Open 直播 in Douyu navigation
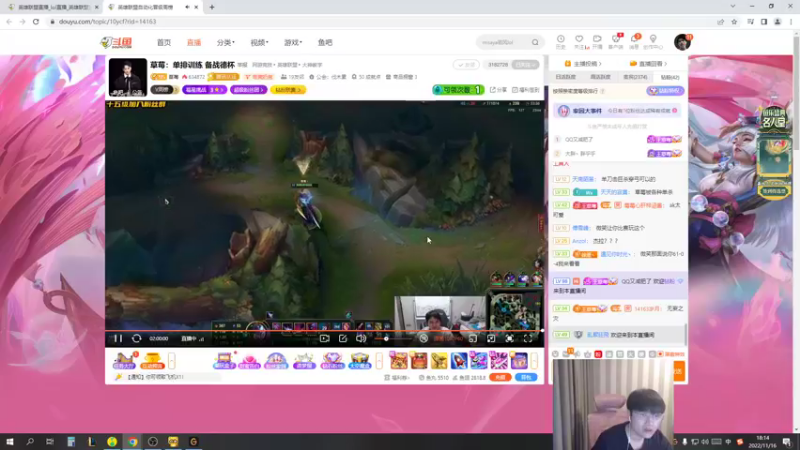 pos(194,42)
